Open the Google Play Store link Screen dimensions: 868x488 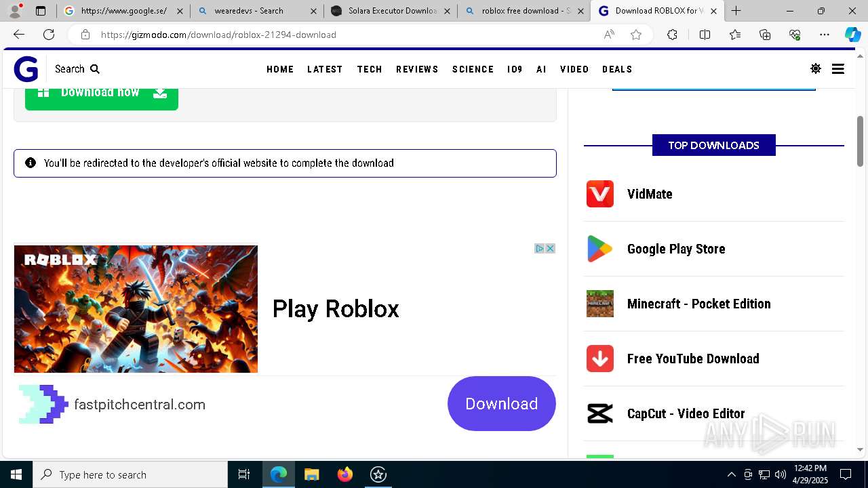[x=676, y=249]
